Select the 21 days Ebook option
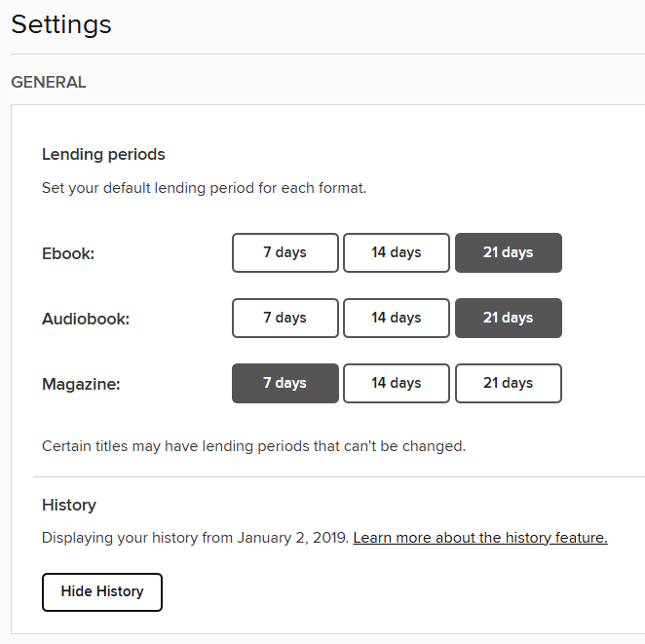The image size is (645, 644). (x=508, y=252)
